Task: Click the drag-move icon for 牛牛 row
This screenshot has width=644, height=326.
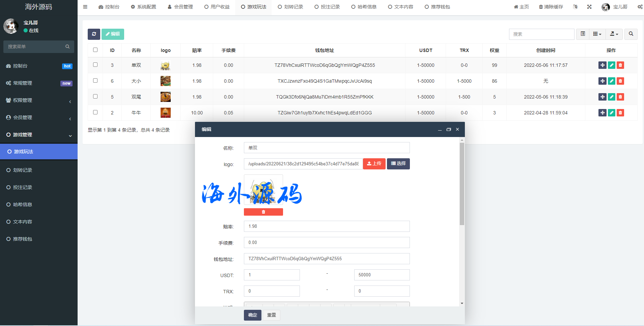Action: pos(602,113)
